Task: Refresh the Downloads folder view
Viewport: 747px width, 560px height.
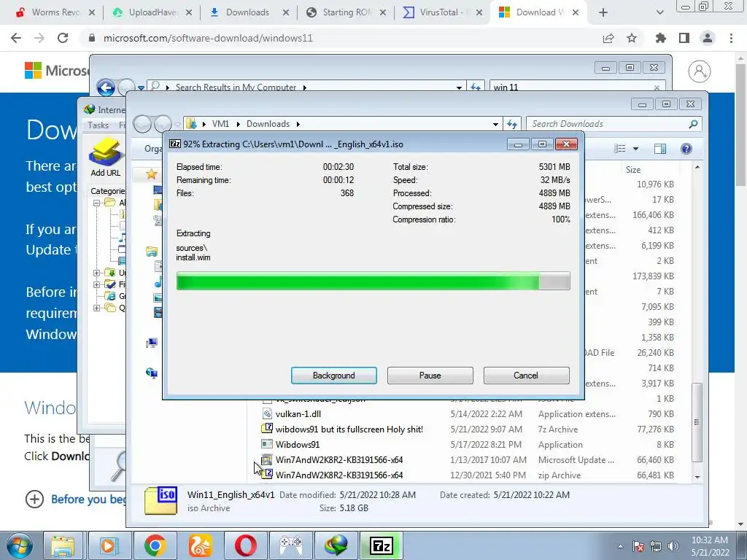Action: [512, 124]
